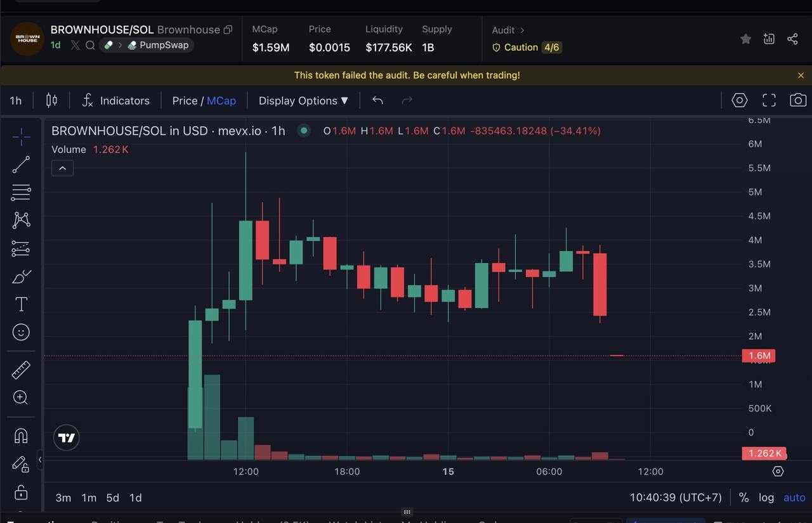Undo the last chart action
Viewport: 812px width, 523px height.
377,100
